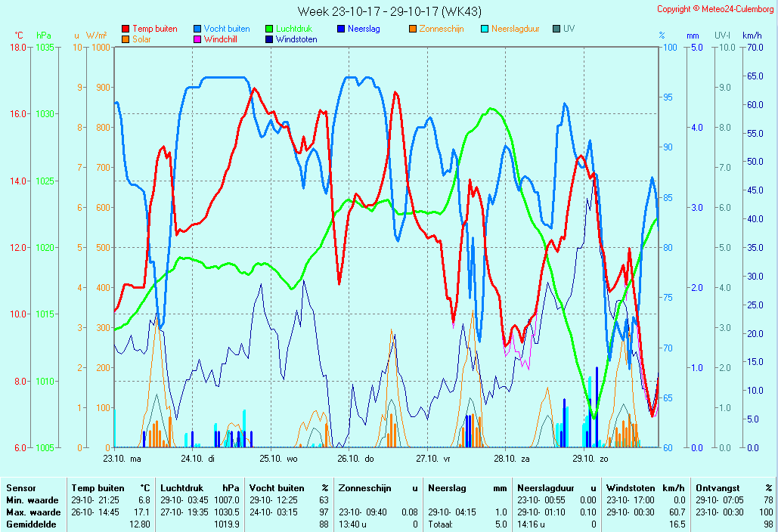778x532 pixels.
Task: Click the UV legend swatch
Action: pyautogui.click(x=556, y=29)
